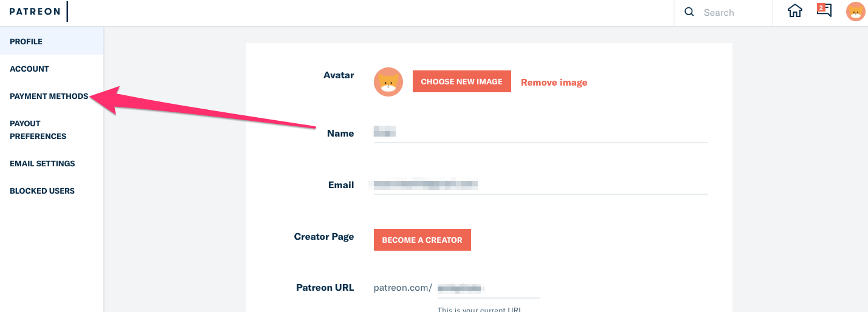This screenshot has width=868, height=312.
Task: Click the search magnifier icon
Action: 689,12
